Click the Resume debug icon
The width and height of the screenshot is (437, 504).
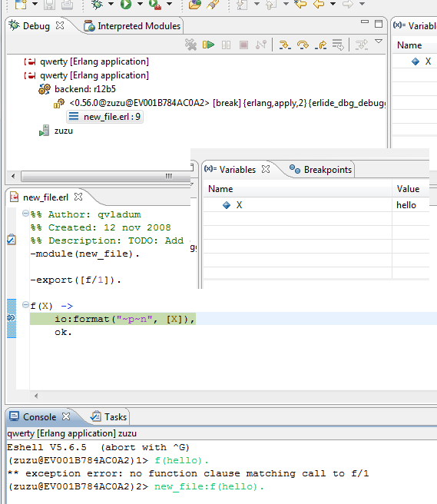tap(208, 45)
